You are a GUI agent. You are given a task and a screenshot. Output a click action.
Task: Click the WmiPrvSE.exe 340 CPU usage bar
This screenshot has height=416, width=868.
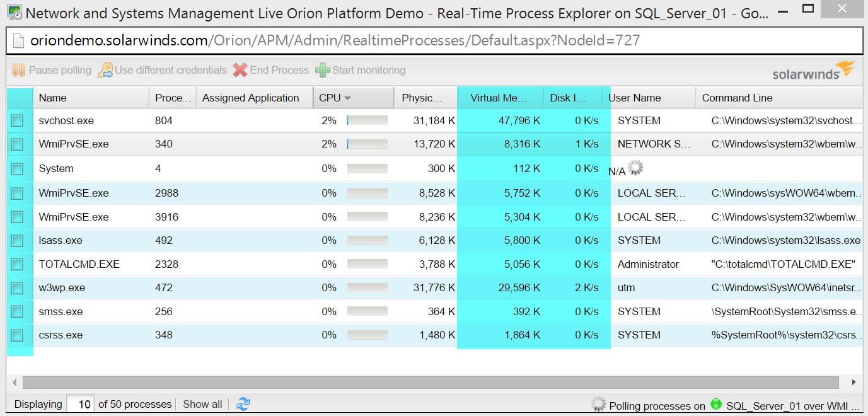click(367, 144)
